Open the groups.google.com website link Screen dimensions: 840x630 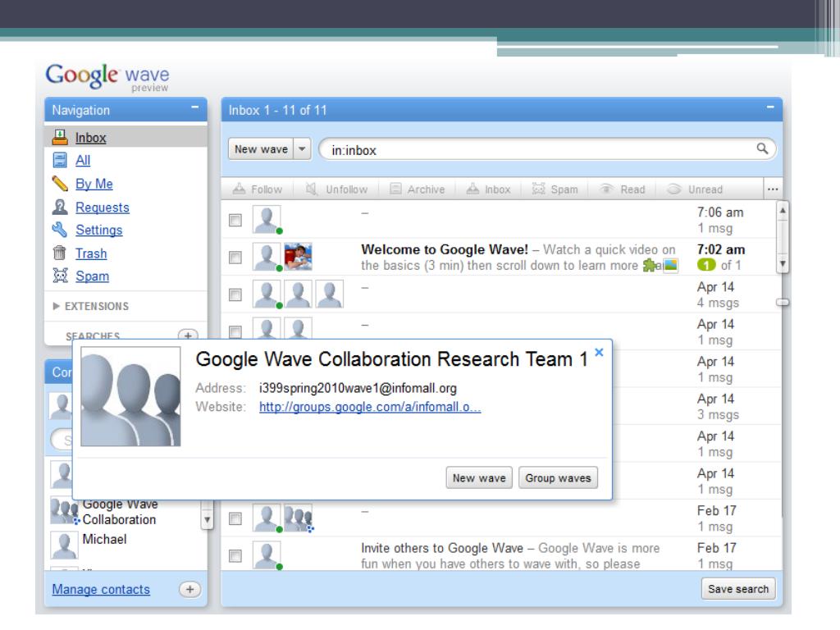tap(370, 407)
